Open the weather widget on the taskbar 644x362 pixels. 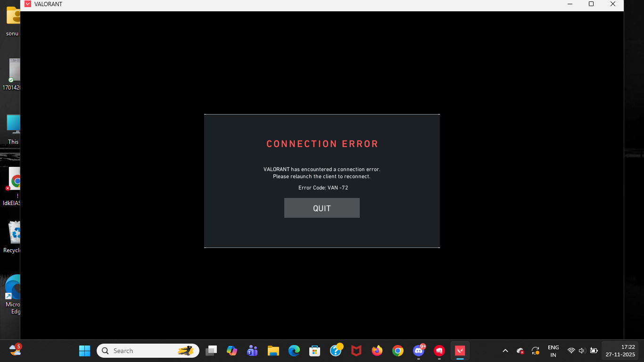[16, 350]
